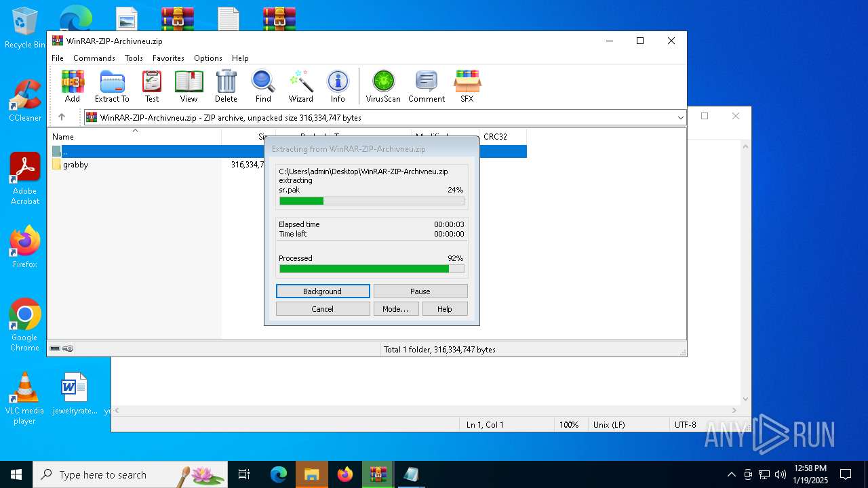The height and width of the screenshot is (488, 868).
Task: Click the Background button in extraction dialog
Action: pyautogui.click(x=323, y=291)
